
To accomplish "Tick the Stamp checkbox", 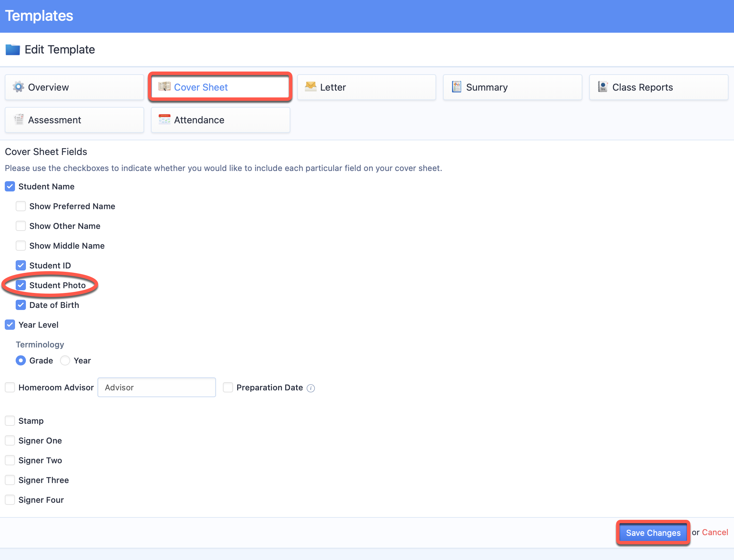I will 10,421.
